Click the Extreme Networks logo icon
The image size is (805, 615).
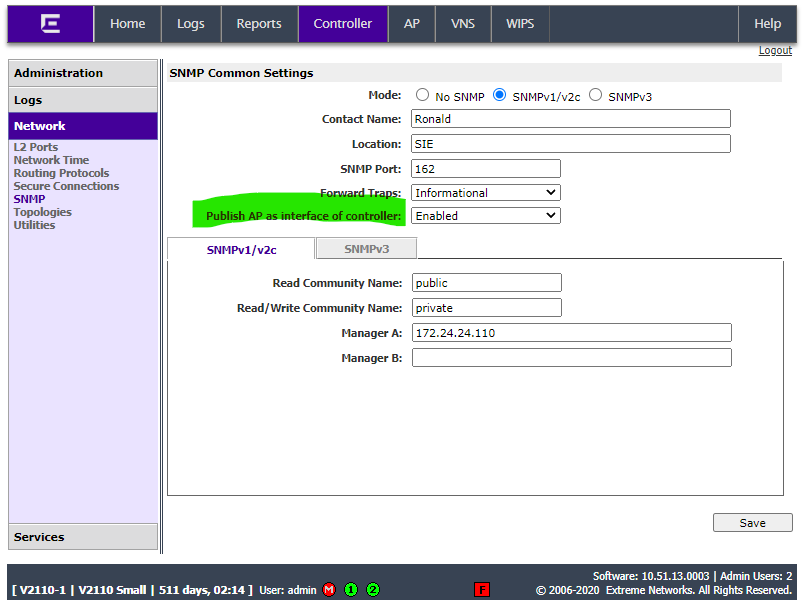click(x=50, y=24)
